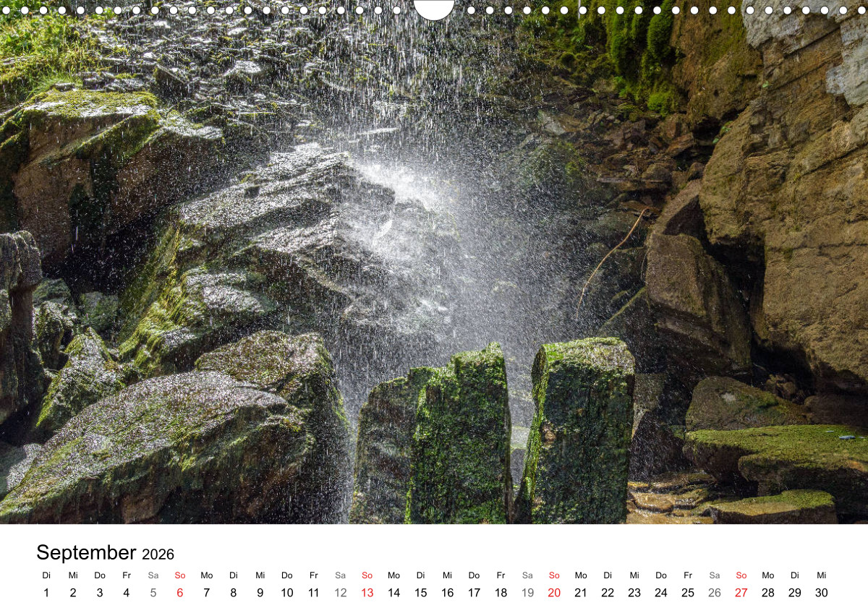868x613 pixels.
Task: Select day 22 on the calendar
Action: [608, 593]
